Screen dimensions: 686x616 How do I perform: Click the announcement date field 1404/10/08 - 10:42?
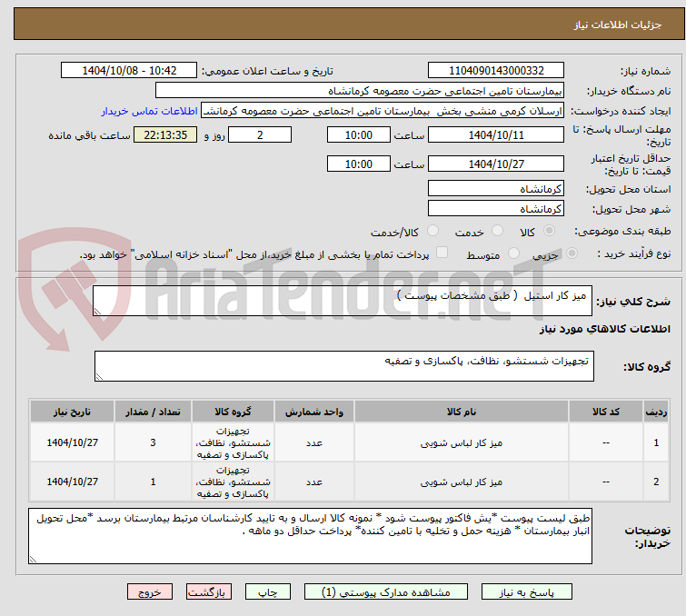129,71
